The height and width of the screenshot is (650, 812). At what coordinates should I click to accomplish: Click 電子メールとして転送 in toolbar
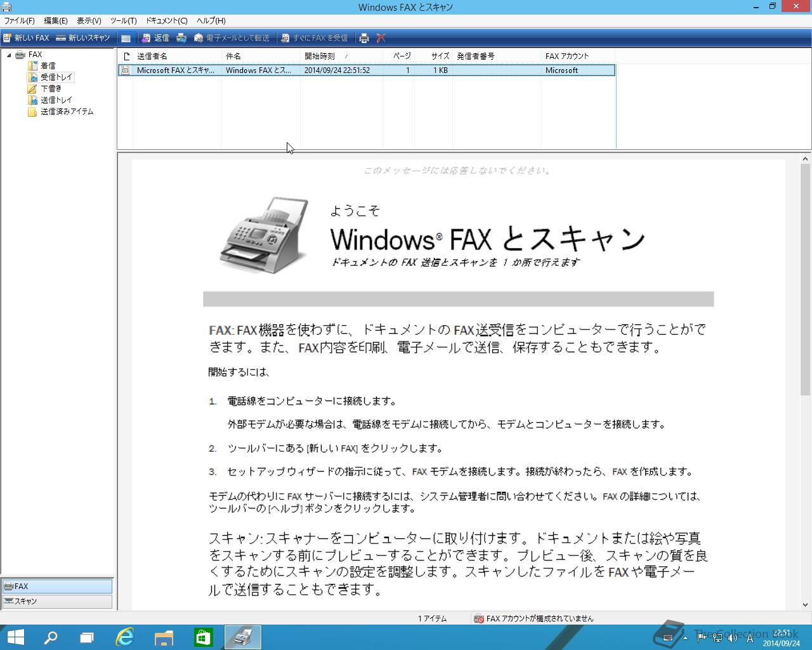[x=232, y=38]
